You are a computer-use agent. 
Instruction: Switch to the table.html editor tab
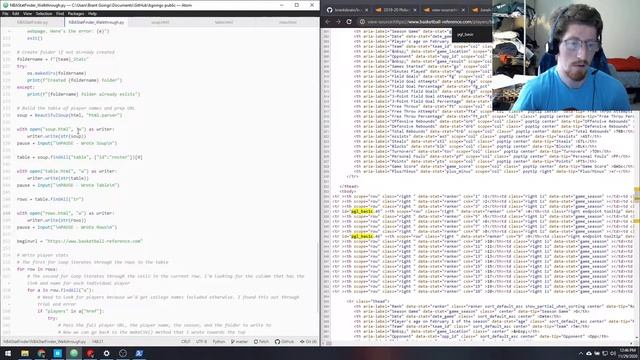click(x=224, y=22)
